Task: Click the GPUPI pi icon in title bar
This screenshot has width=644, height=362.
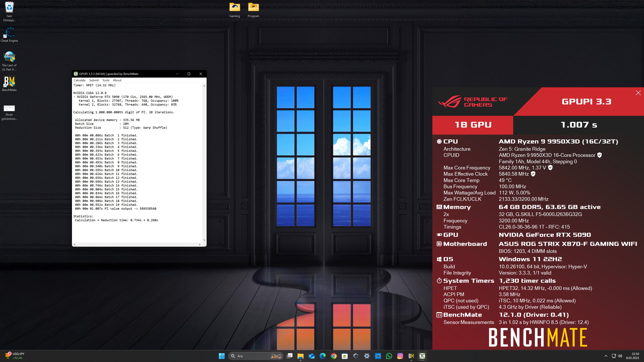Action: 76,74
